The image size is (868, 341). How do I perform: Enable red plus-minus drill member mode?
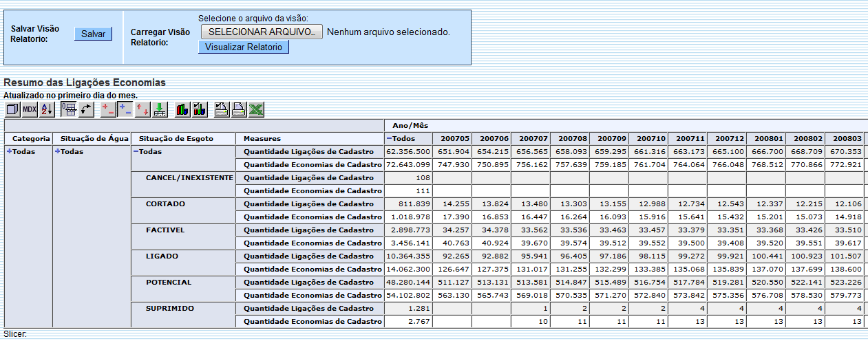coord(109,109)
